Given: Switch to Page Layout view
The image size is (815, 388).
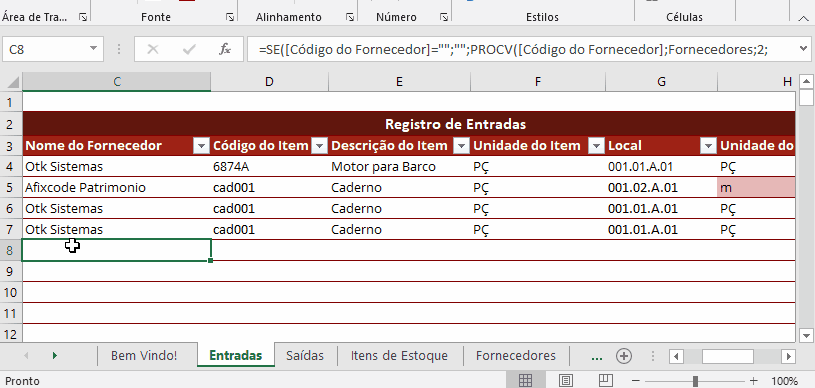Looking at the screenshot, I should (x=566, y=380).
